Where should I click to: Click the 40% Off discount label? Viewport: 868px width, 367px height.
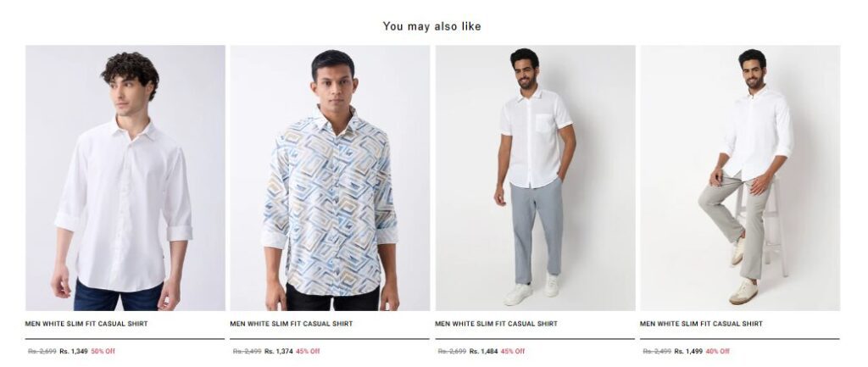click(717, 351)
